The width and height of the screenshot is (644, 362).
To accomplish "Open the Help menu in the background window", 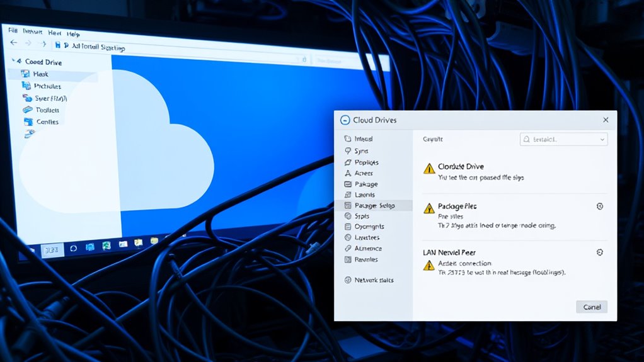I will 73,34.
